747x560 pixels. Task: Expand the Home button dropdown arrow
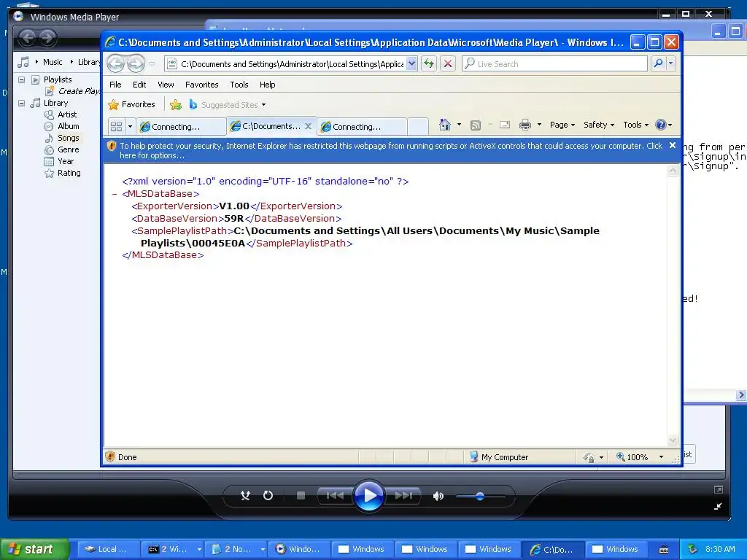pyautogui.click(x=460, y=125)
